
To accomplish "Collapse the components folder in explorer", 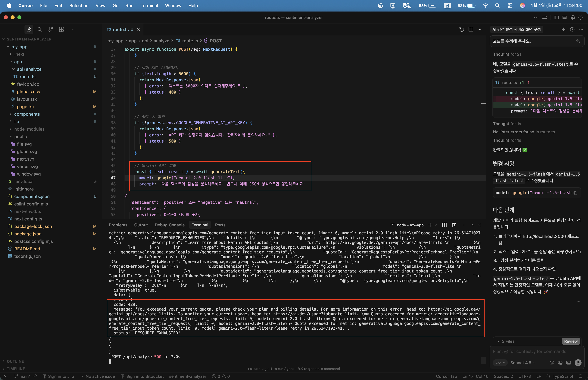I will 27,114.
